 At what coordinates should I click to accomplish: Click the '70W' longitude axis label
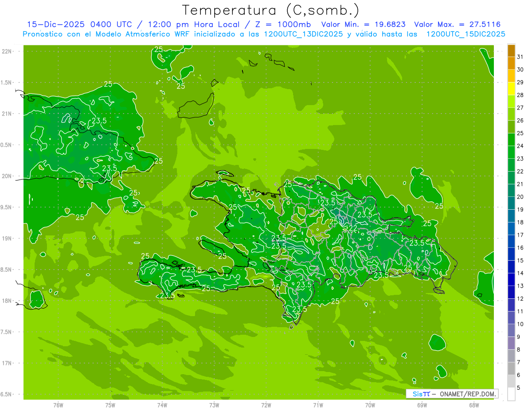pyautogui.click(x=370, y=405)
